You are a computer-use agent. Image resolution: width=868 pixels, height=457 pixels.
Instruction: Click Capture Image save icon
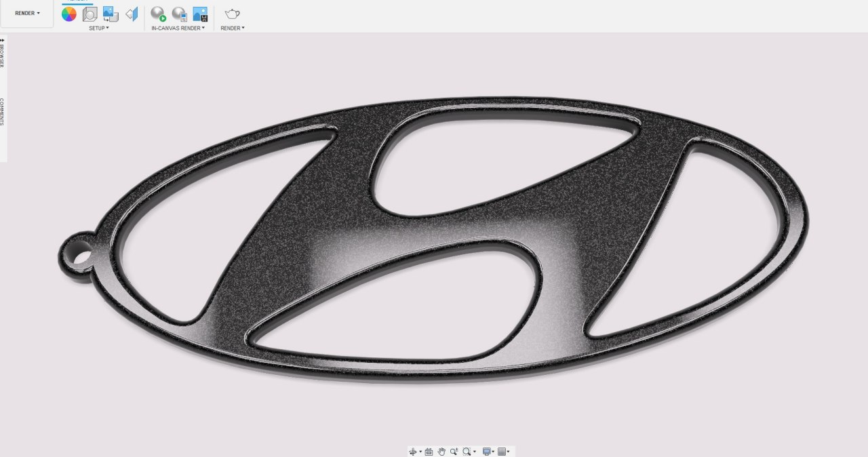click(x=200, y=14)
